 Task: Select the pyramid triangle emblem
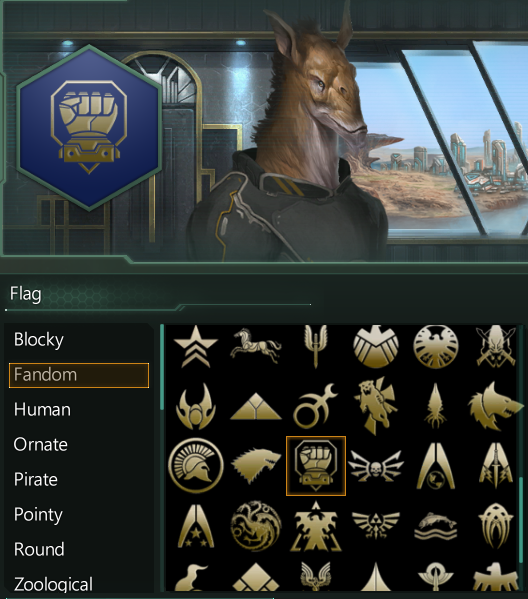(x=256, y=407)
